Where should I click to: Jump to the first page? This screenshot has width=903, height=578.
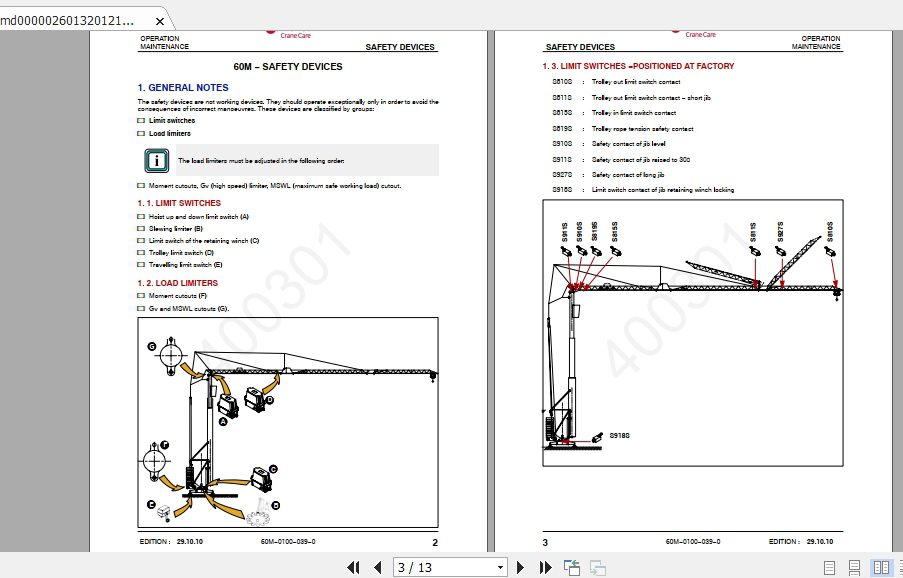(x=352, y=567)
